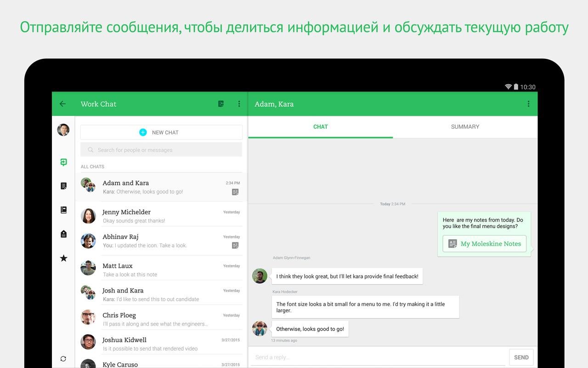Click the Send a reply text field

click(x=378, y=357)
